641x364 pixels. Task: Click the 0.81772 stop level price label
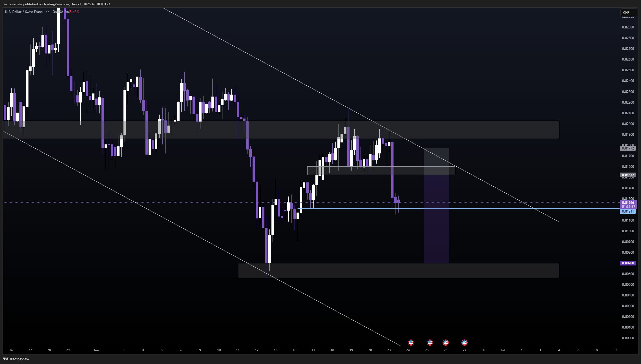628,148
